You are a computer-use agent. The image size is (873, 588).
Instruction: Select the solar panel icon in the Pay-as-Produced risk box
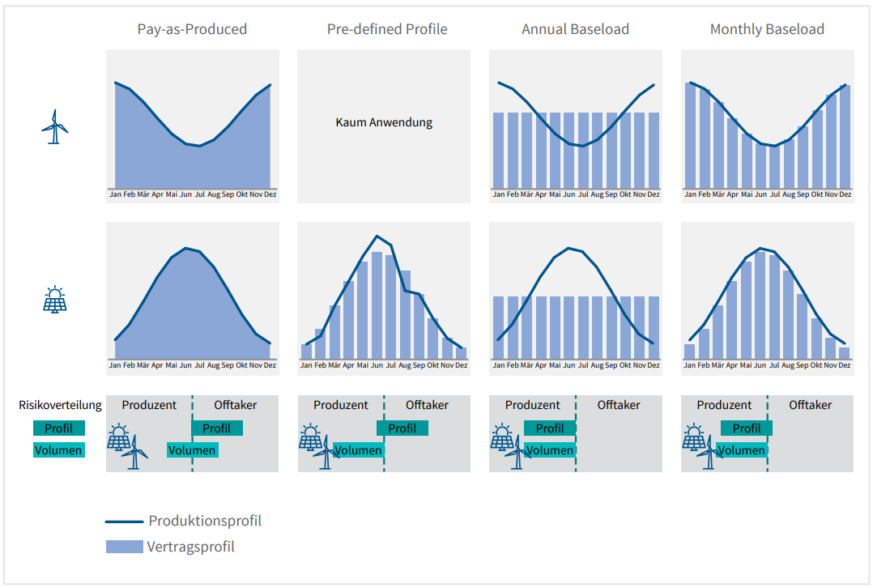click(119, 437)
